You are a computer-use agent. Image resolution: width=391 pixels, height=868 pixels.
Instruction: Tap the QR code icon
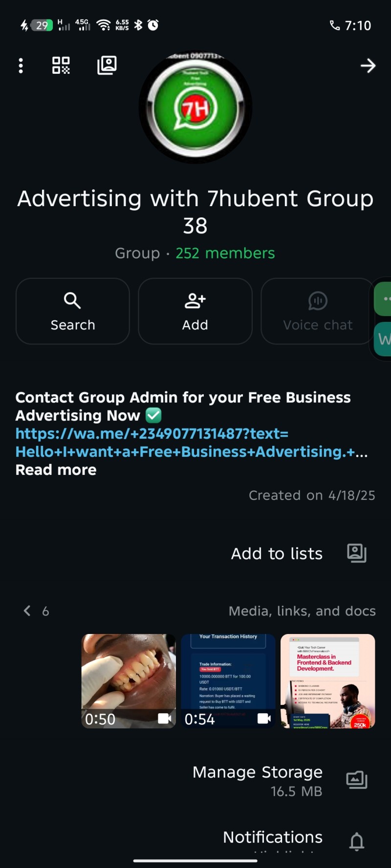[x=61, y=65]
